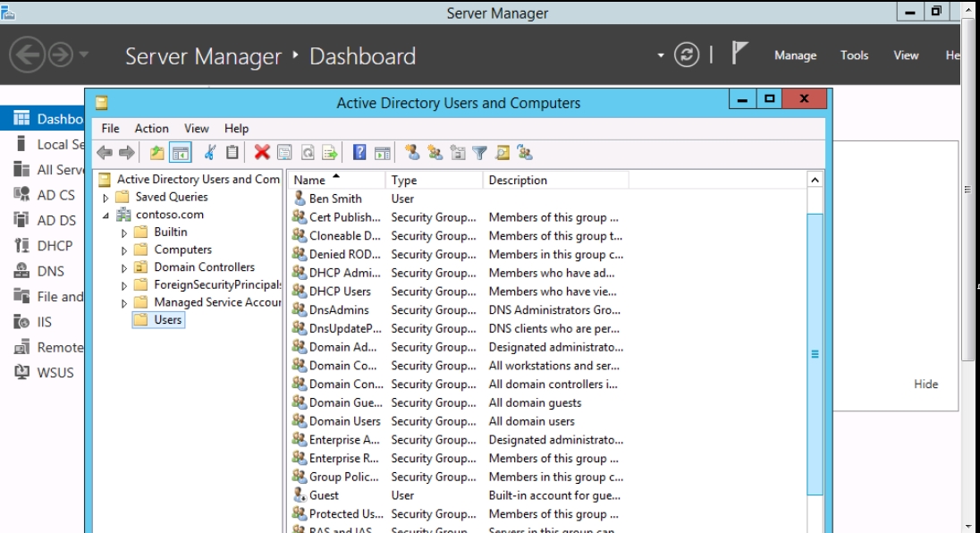Select the Ben Smith user
Image resolution: width=980 pixels, height=533 pixels.
[x=335, y=199]
